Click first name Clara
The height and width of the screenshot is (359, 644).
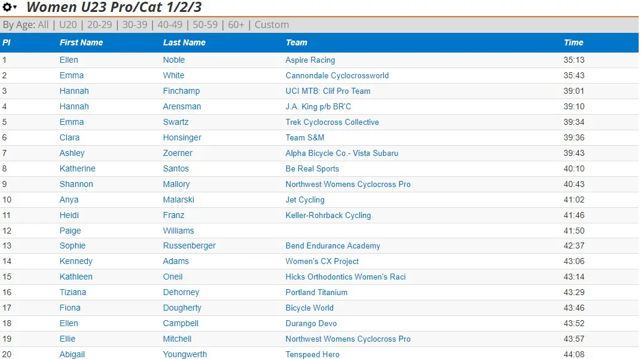69,137
